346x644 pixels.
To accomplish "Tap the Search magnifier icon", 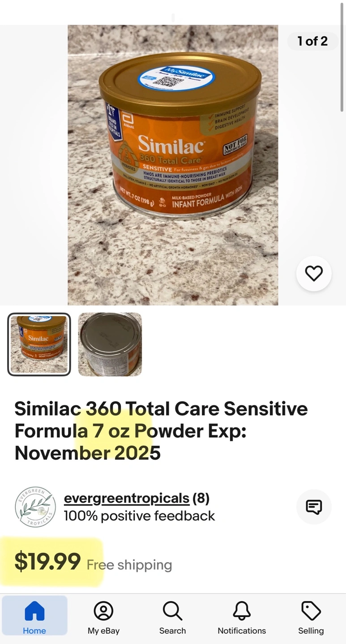I will point(172,611).
